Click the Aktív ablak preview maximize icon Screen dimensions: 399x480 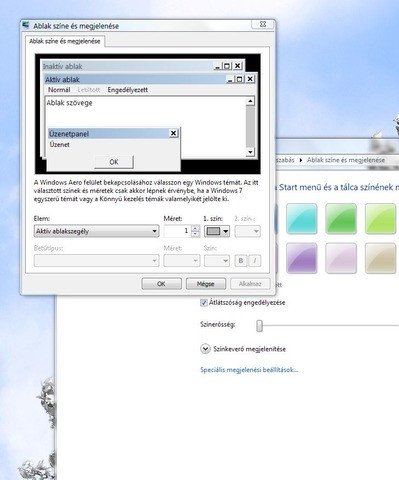click(240, 79)
